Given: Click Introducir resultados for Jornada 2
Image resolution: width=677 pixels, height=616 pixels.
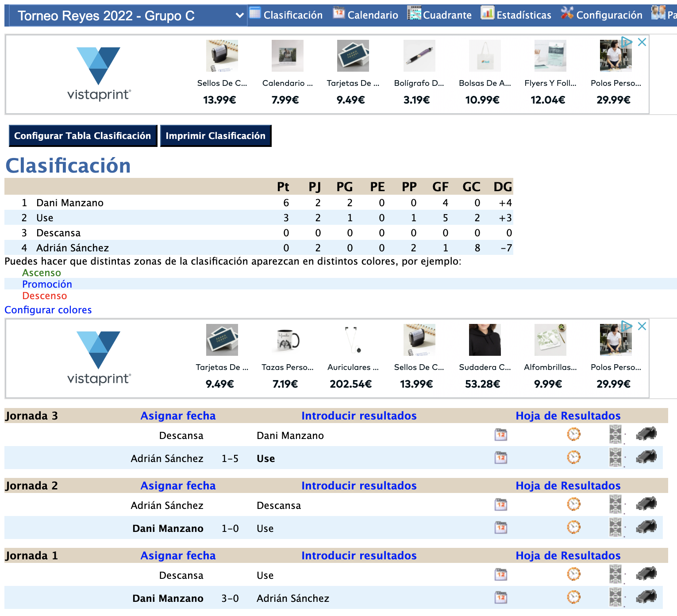Looking at the screenshot, I should coord(359,486).
